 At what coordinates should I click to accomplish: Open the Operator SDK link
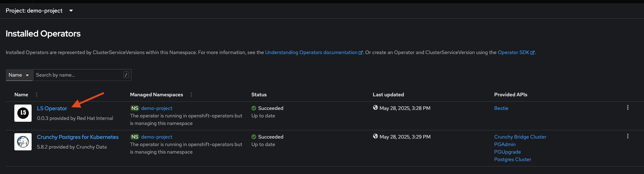tap(516, 52)
